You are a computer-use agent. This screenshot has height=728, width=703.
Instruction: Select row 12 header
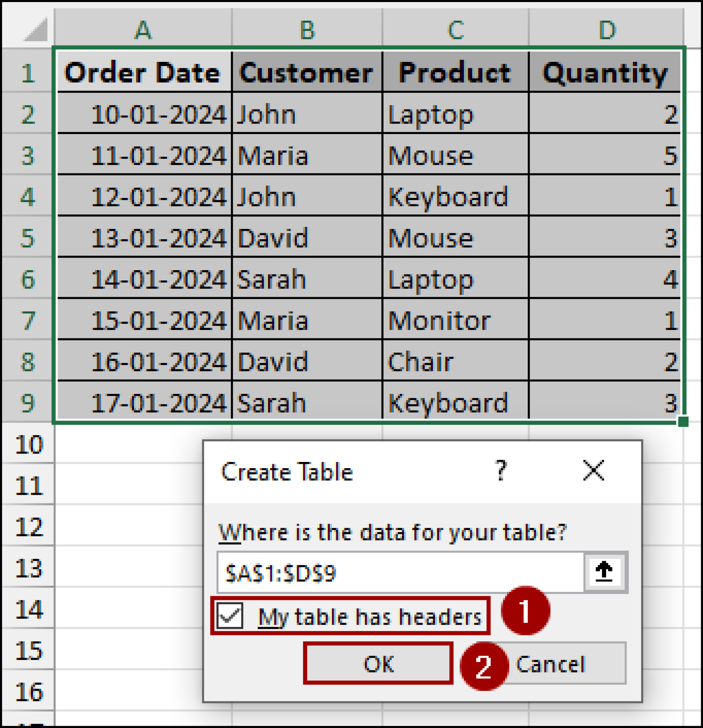tap(28, 527)
